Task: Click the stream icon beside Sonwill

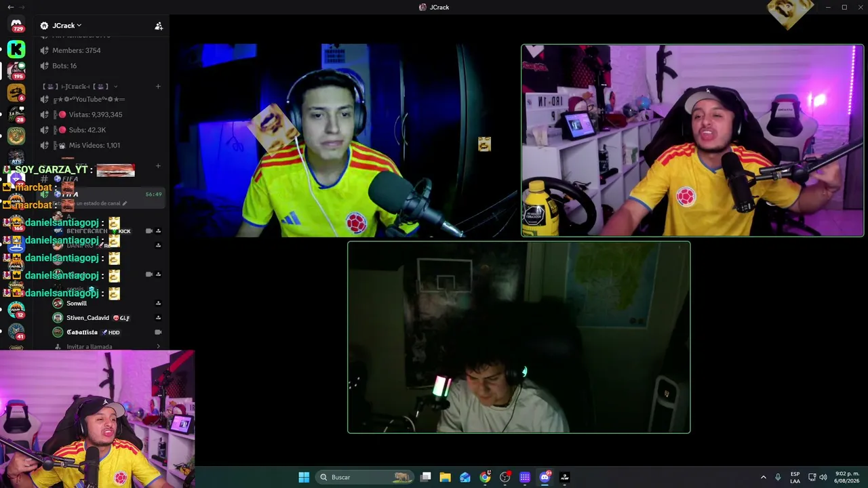Action: pos(158,304)
